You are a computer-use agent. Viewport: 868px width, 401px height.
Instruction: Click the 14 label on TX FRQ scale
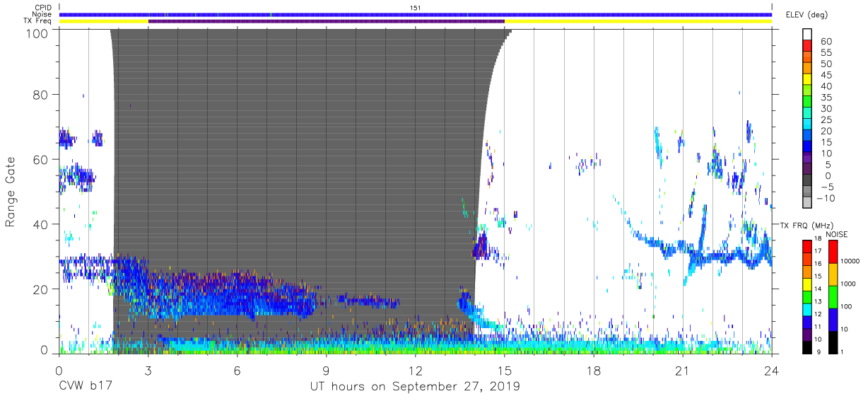click(x=818, y=289)
